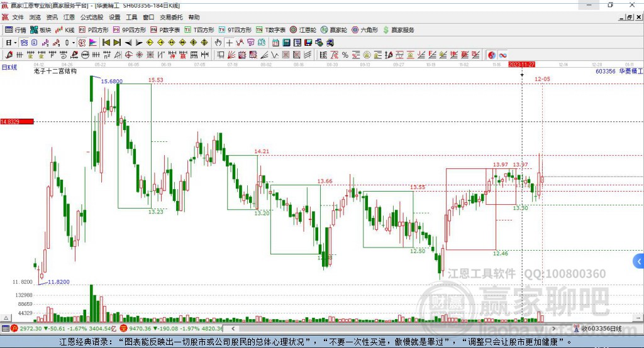Viewport: 644px width, 348px height.
Task: Open the T四方形 tool
Action: (x=199, y=30)
